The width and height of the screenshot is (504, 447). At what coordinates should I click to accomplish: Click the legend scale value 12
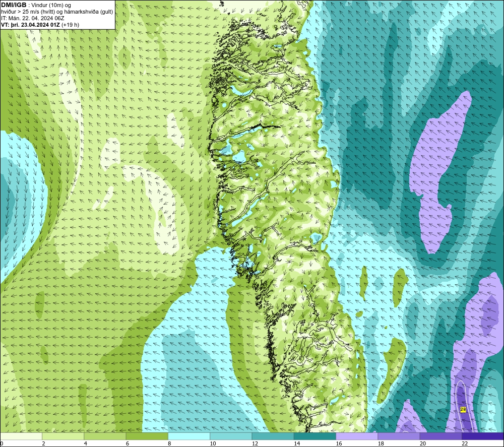click(x=255, y=443)
